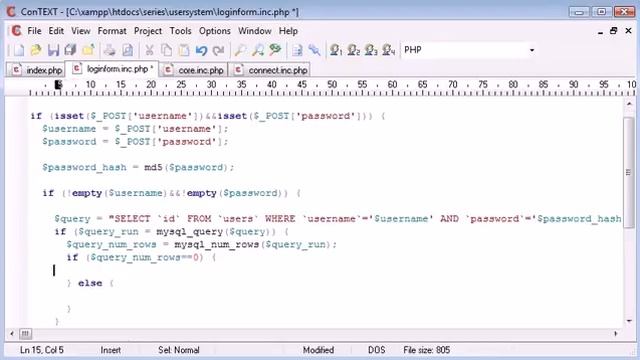640x360 pixels.
Task: Open the Tools menu
Action: pos(180,31)
